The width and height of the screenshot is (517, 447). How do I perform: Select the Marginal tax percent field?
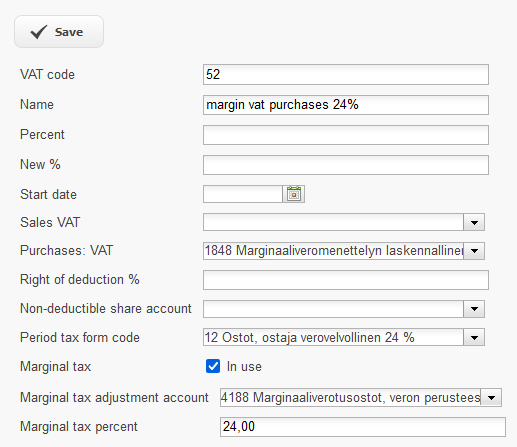(363, 427)
